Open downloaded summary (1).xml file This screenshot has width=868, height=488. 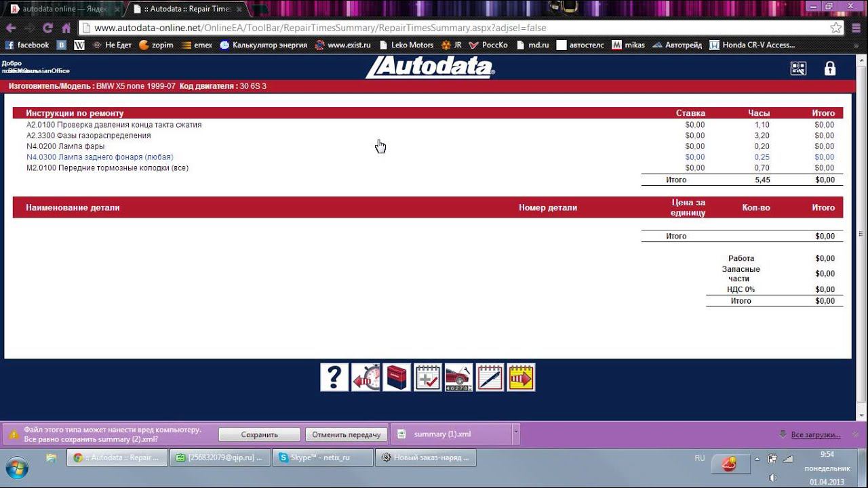click(x=450, y=434)
